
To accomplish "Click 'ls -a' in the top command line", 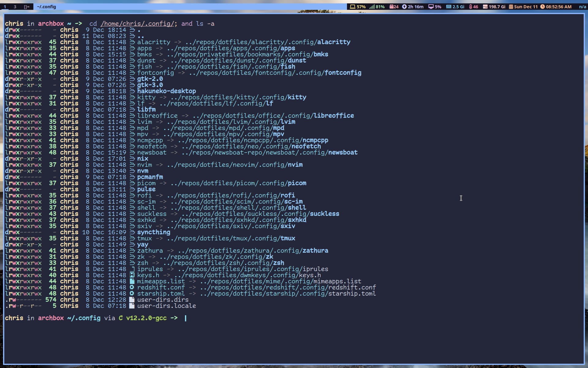I will click(205, 24).
